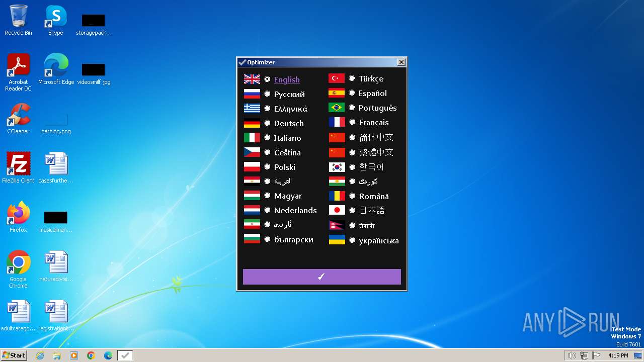Open the Windows Start menu
The width and height of the screenshot is (644, 362).
[14, 355]
